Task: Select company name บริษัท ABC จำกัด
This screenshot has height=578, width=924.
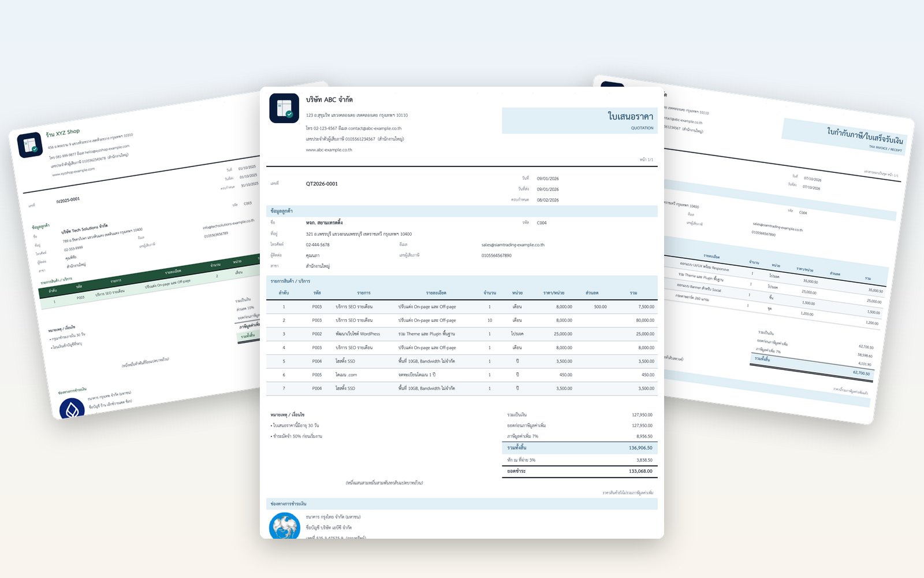Action: [x=329, y=99]
